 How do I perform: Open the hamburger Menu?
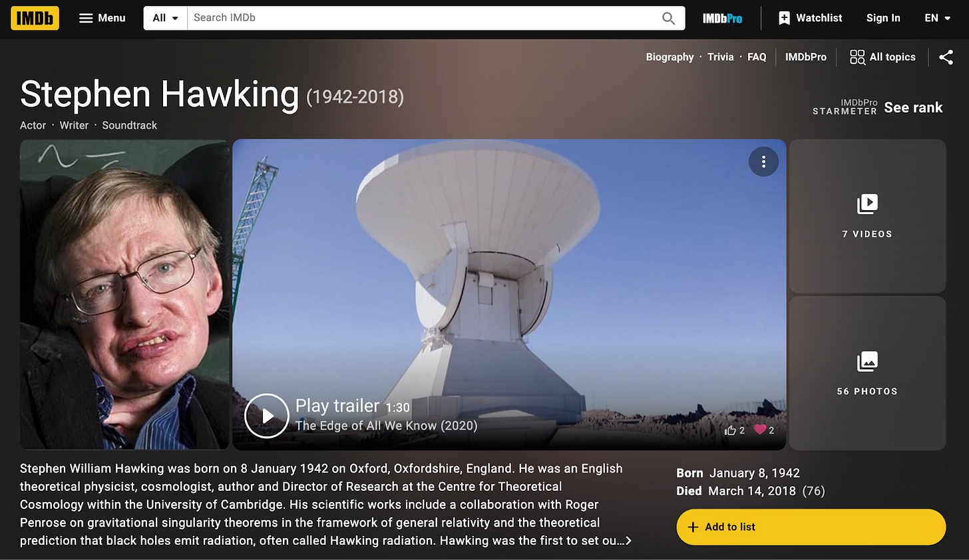click(x=102, y=18)
